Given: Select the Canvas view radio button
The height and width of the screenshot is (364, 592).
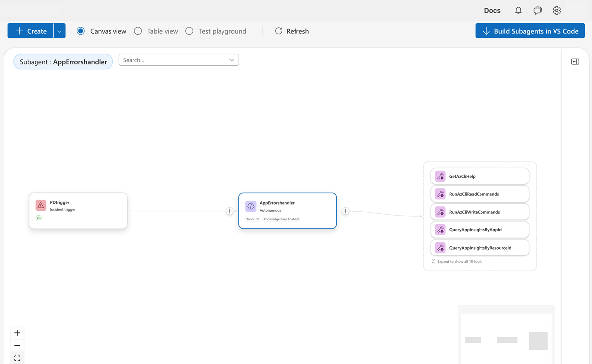Looking at the screenshot, I should [81, 31].
